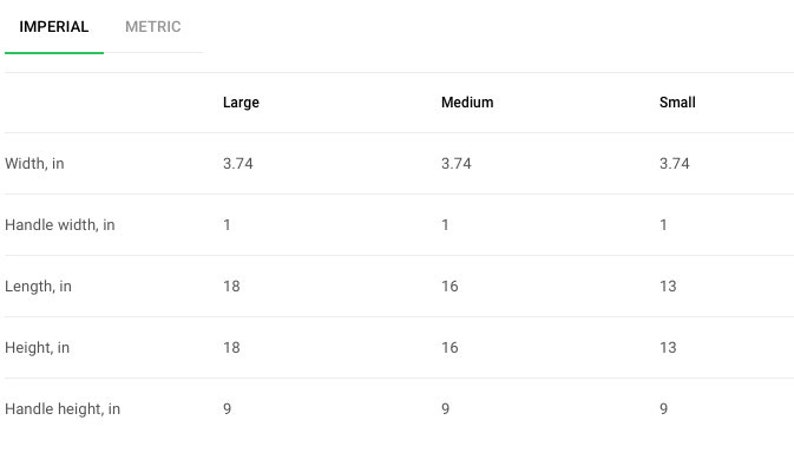This screenshot has width=794, height=466.
Task: Switch to the METRIC tab
Action: tap(153, 27)
